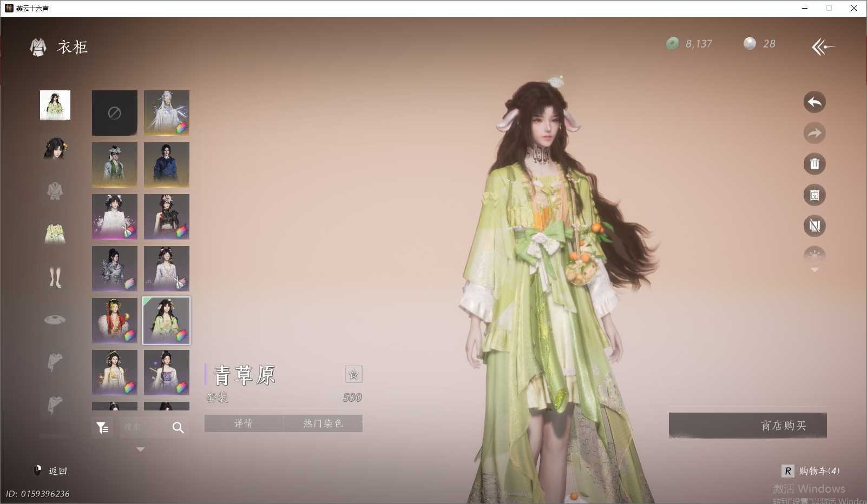Expand the outfit list downward arrow
The width and height of the screenshot is (867, 504).
[x=141, y=449]
